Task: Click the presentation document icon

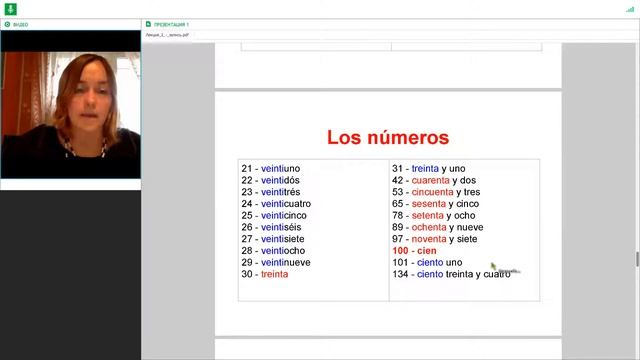Action: [x=148, y=24]
